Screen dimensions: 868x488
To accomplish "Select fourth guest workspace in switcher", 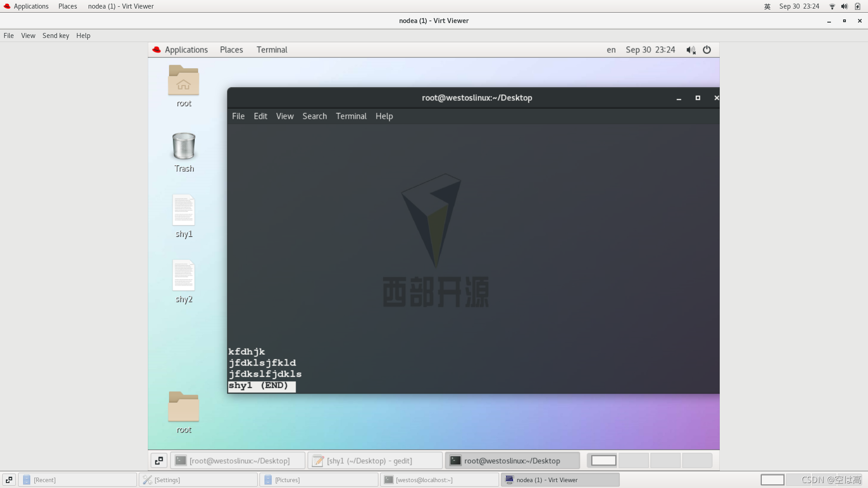I will pyautogui.click(x=697, y=460).
